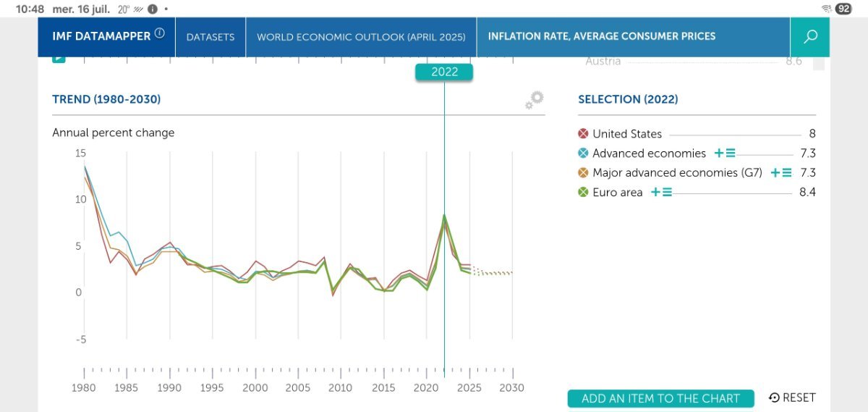Click the 2000 x-axis label
The height and width of the screenshot is (412, 868).
(255, 388)
